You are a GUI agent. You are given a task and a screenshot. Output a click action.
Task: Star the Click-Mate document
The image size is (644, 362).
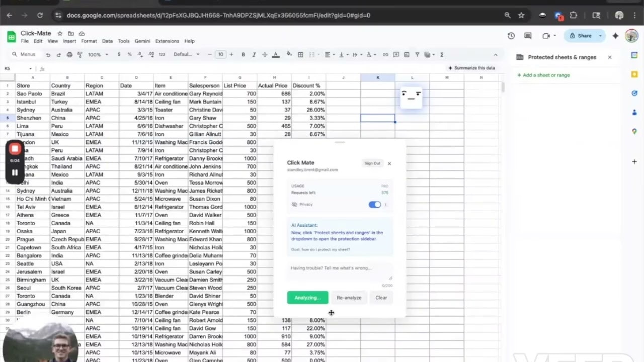click(x=60, y=33)
